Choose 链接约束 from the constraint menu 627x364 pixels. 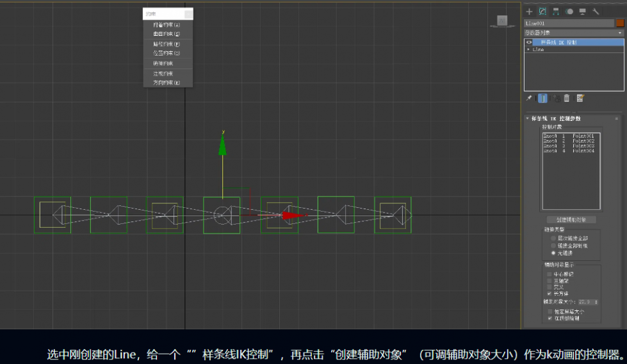(163, 63)
